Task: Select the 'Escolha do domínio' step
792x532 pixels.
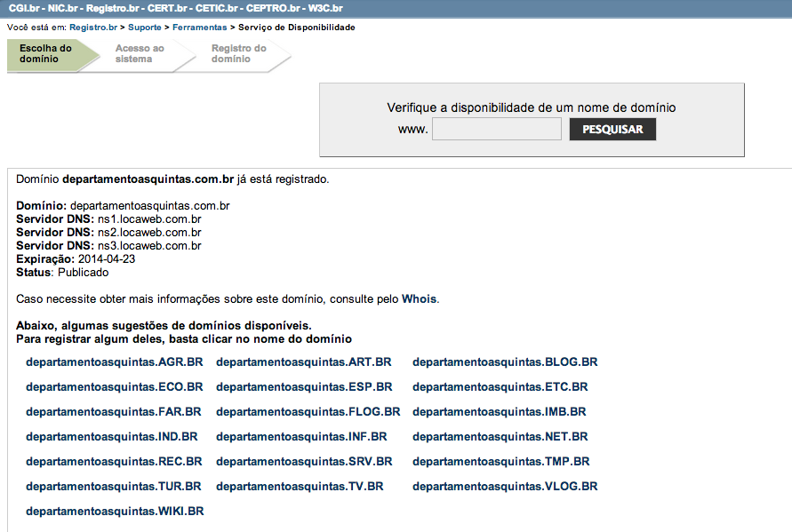Action: coord(45,54)
